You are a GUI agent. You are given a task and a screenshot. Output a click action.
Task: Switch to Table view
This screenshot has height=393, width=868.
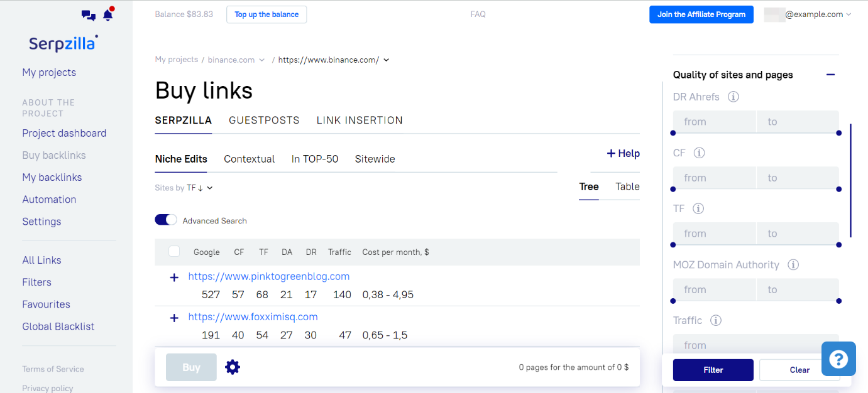(627, 186)
